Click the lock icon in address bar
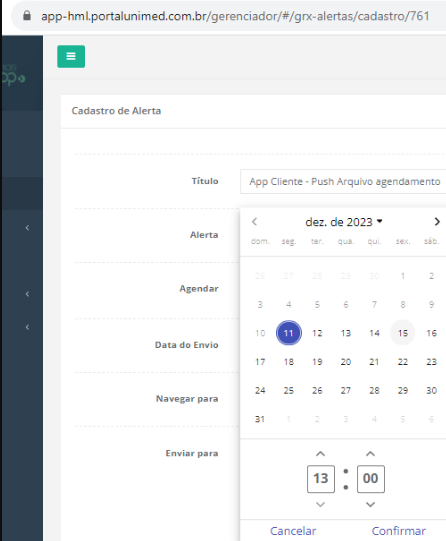 point(27,16)
